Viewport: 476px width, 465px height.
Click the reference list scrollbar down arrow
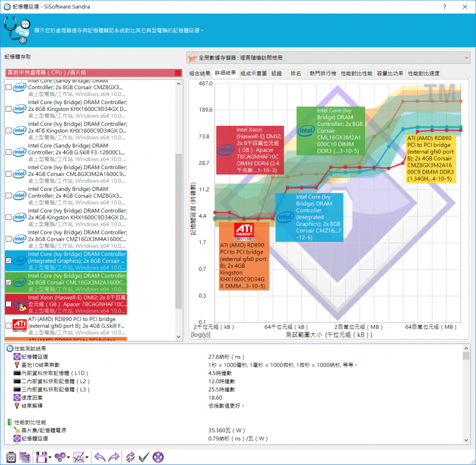pyautogui.click(x=178, y=337)
